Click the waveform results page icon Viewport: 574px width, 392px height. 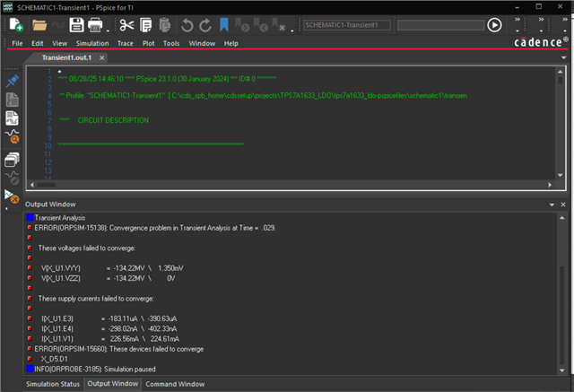12,118
